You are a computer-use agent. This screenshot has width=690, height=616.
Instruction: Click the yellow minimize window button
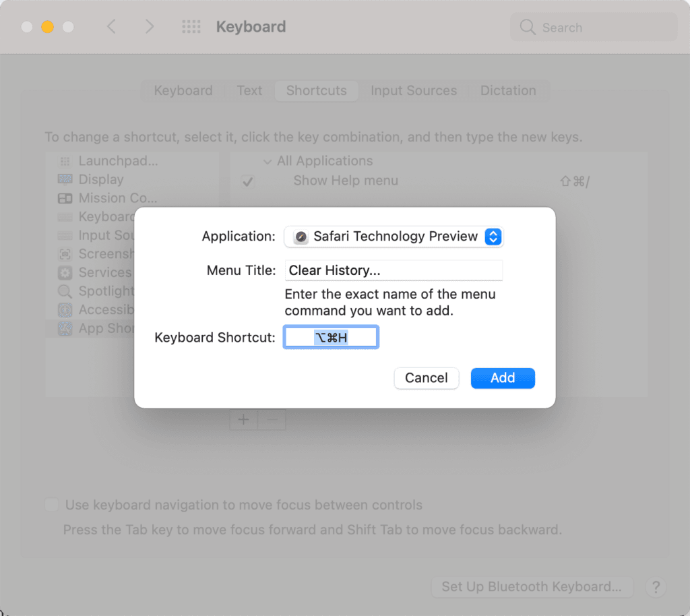point(48,27)
